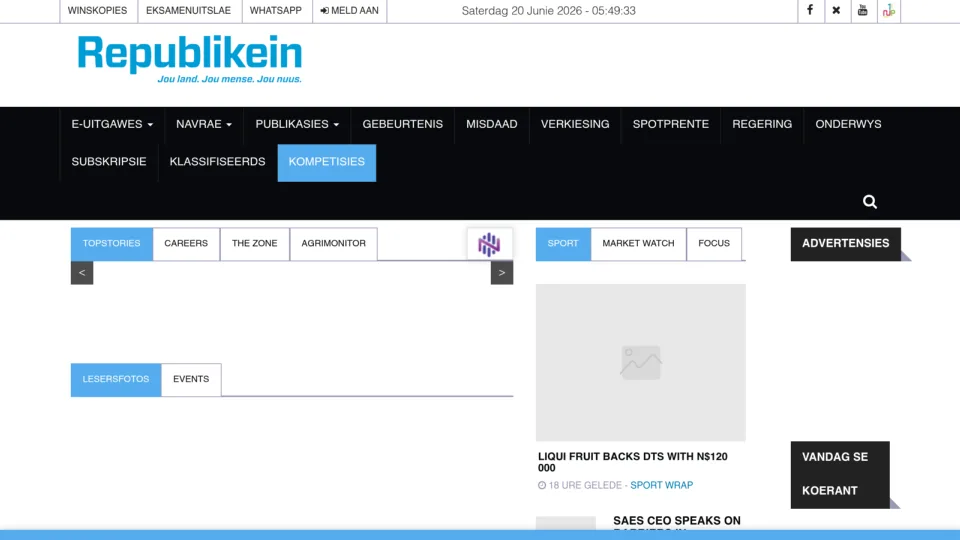Open the KOMPETISIES page
The height and width of the screenshot is (540, 960).
(x=327, y=162)
